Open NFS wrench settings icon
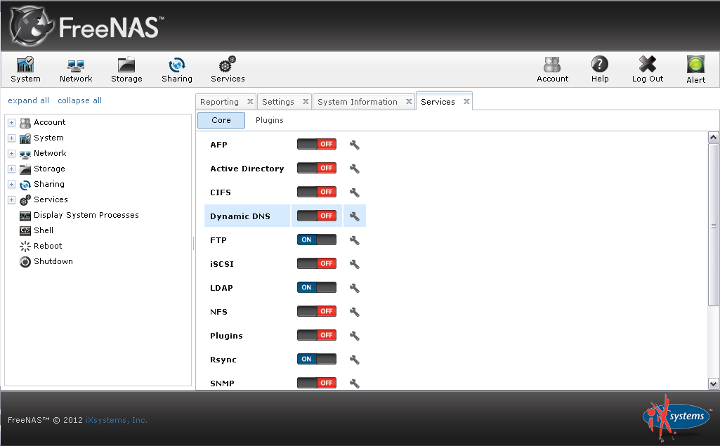Viewport: 720px width, 446px height. 354,312
